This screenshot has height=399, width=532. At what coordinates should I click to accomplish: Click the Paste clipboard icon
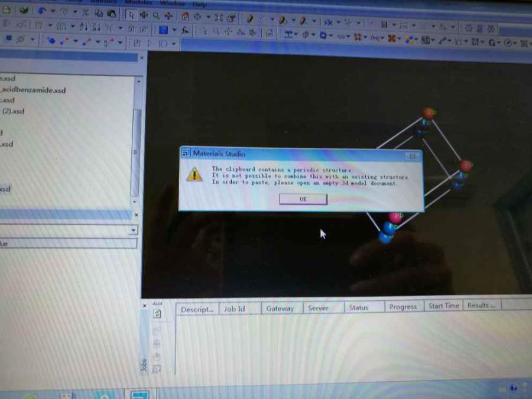(x=111, y=14)
